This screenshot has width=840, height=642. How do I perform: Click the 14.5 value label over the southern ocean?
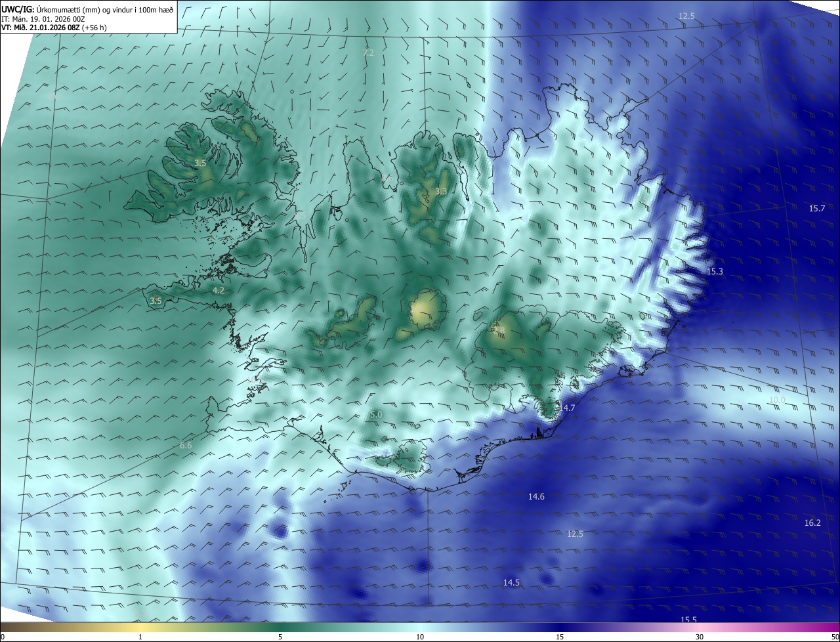[x=511, y=583]
